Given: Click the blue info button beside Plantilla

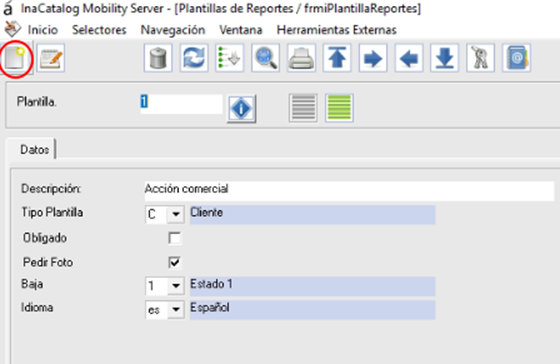Looking at the screenshot, I should click(x=241, y=109).
